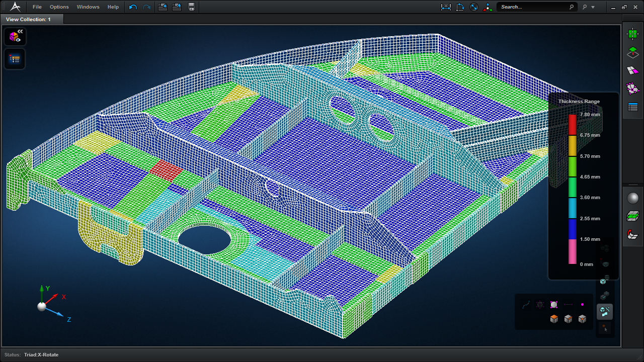Click the gray sphere shading icon
644x362 pixels.
[632, 198]
